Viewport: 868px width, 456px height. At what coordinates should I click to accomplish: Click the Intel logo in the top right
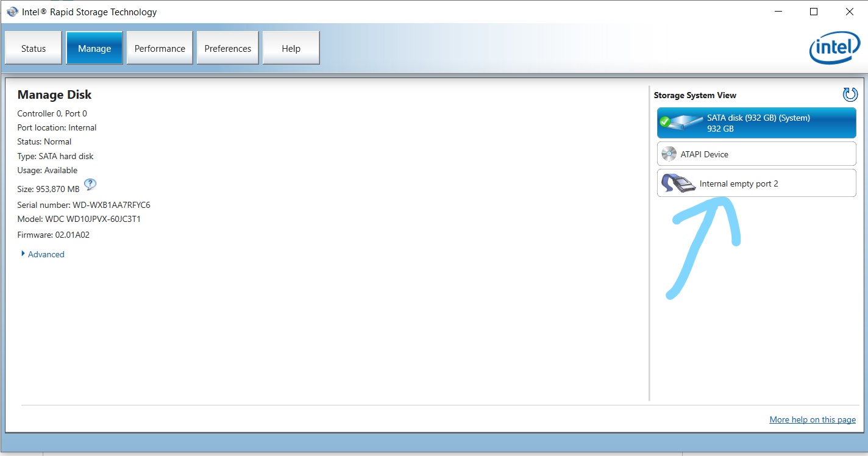pos(834,48)
